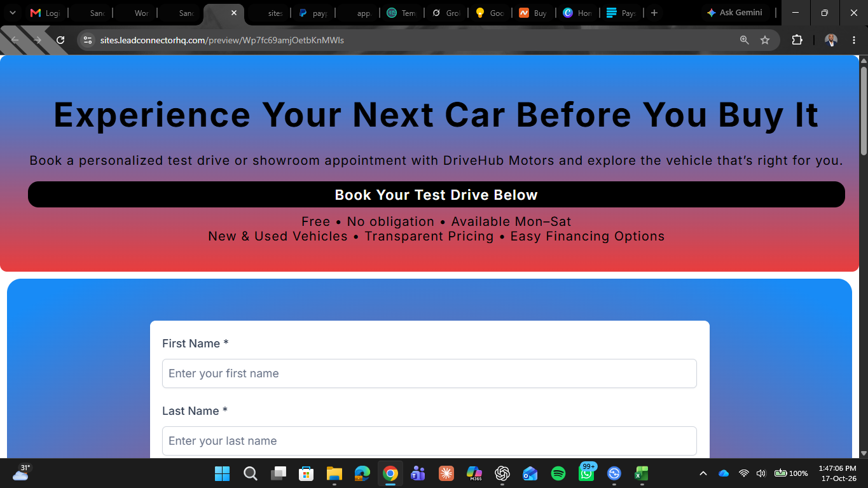Open Outlook from taskbar
The width and height of the screenshot is (868, 488).
[x=530, y=473]
